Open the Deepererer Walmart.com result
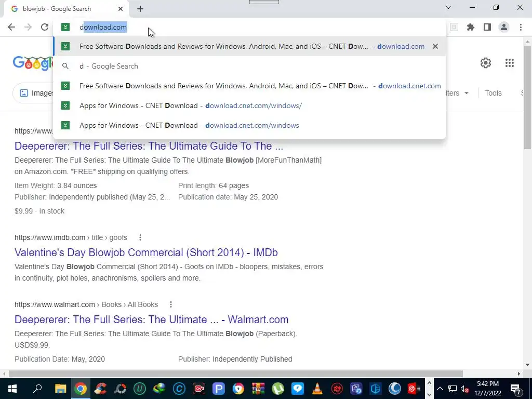Viewport: 532px width, 399px height. pos(151,320)
